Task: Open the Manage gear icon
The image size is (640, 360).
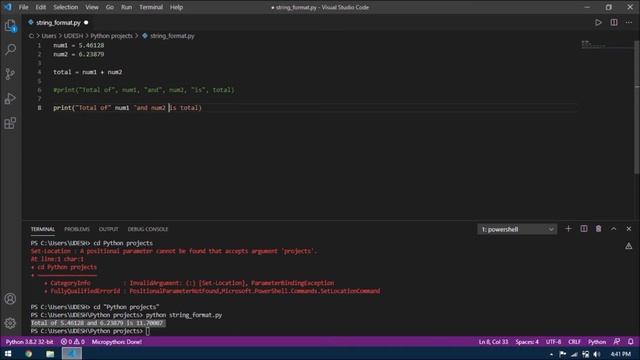Action: point(11,323)
